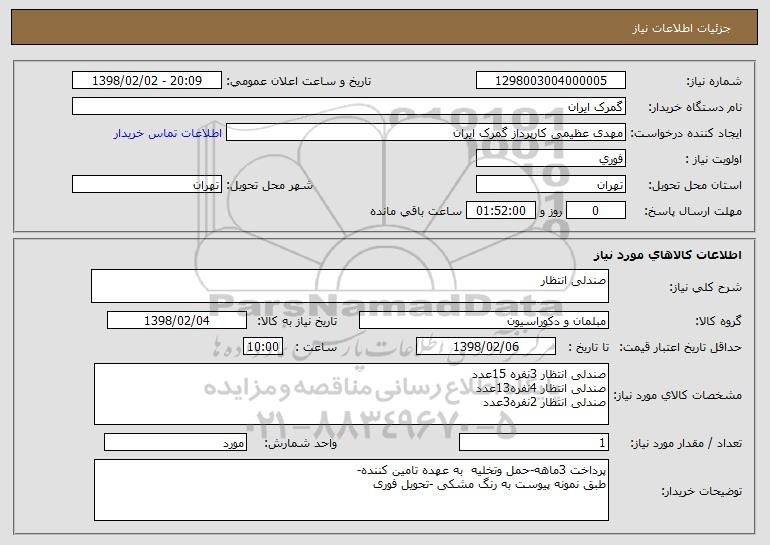Click the buyer notes text area
The width and height of the screenshot is (770, 545).
[351, 490]
